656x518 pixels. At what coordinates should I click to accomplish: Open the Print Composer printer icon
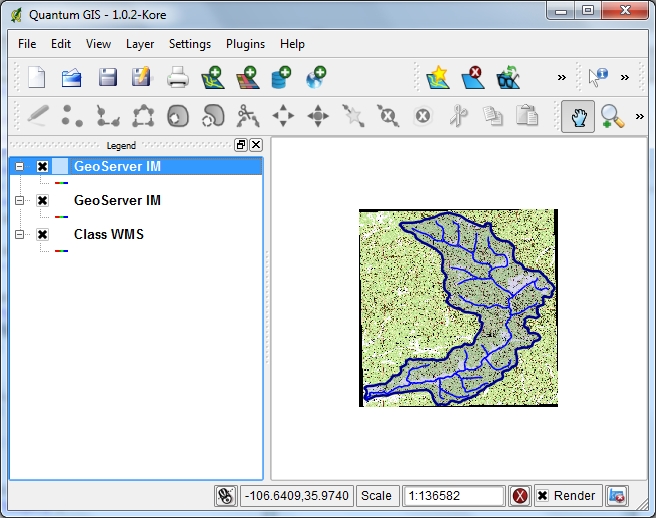[177, 77]
